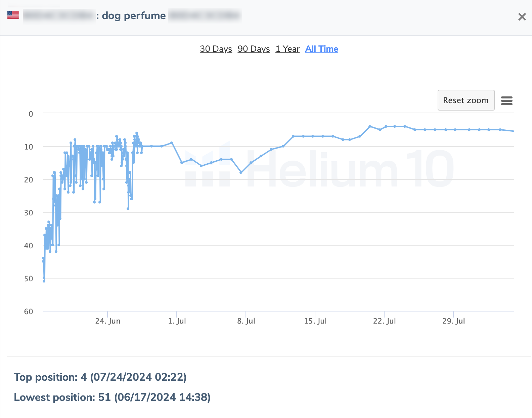The width and height of the screenshot is (532, 418).
Task: Click the "29. Jul" x-axis label
Action: 453,321
